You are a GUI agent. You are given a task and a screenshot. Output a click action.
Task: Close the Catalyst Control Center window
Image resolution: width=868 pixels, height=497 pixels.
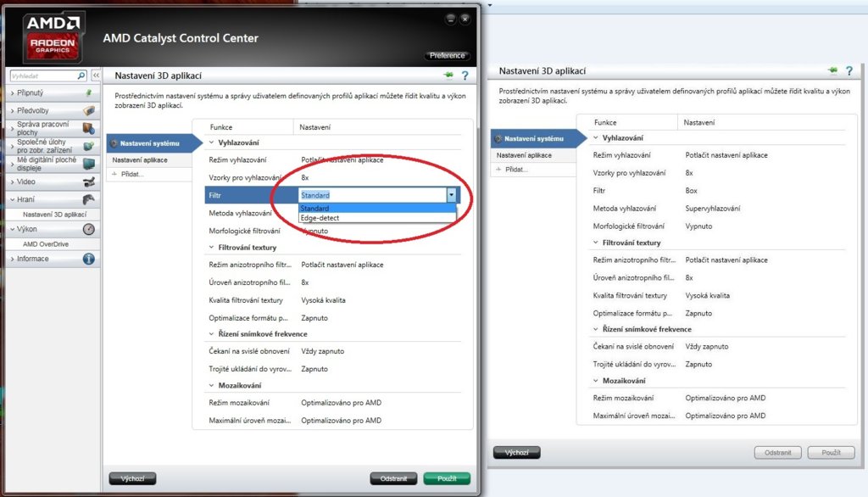tap(465, 20)
